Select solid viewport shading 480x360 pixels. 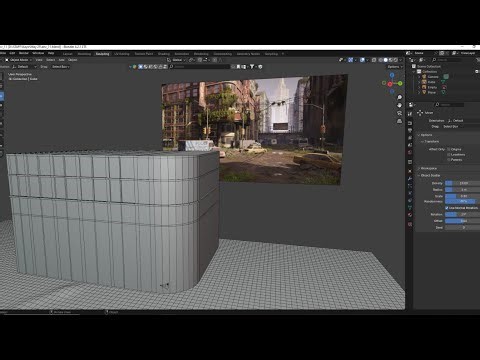click(386, 60)
